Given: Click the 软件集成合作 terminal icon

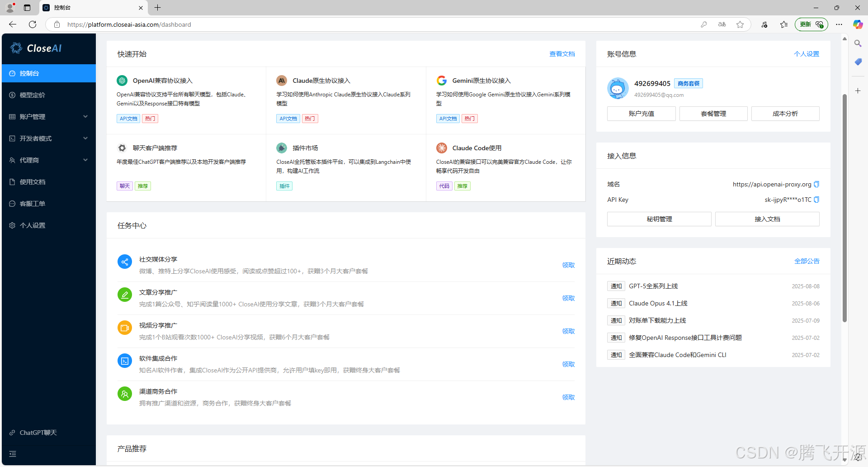Looking at the screenshot, I should click(125, 361).
